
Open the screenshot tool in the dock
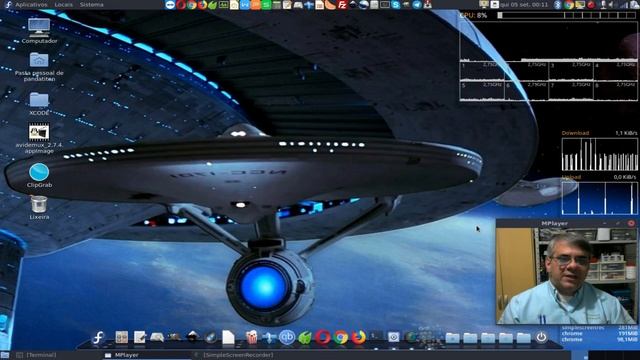(x=393, y=337)
